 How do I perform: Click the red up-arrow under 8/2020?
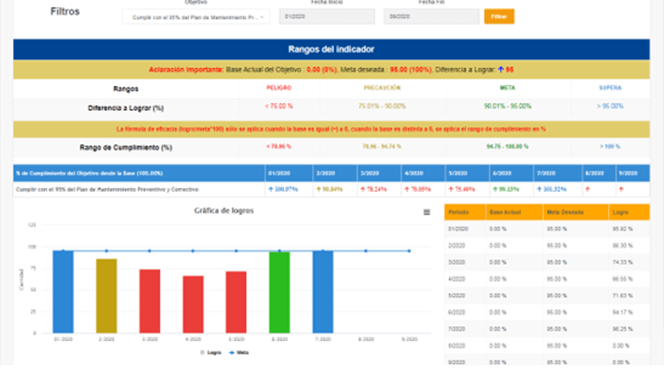click(587, 189)
